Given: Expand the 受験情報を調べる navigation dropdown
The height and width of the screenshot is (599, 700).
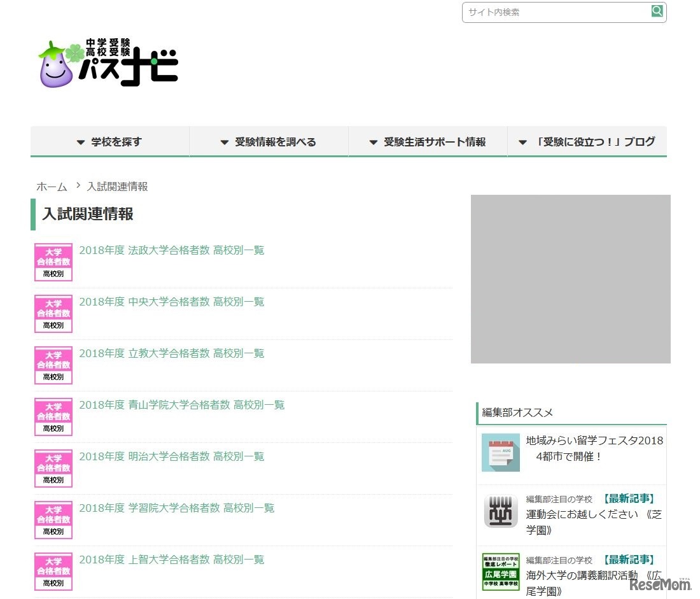Looking at the screenshot, I should coord(269,141).
